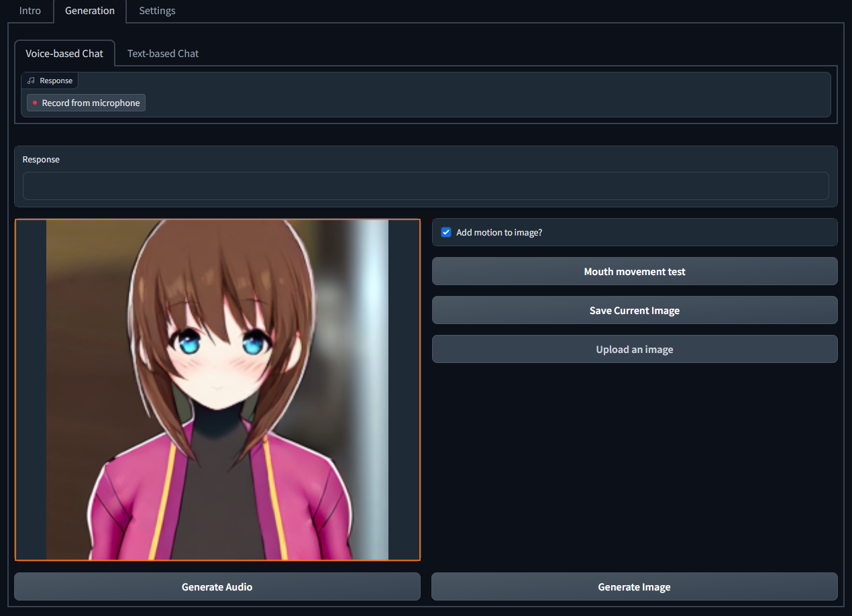The height and width of the screenshot is (616, 852).
Task: Click the Generate Image button
Action: click(635, 586)
